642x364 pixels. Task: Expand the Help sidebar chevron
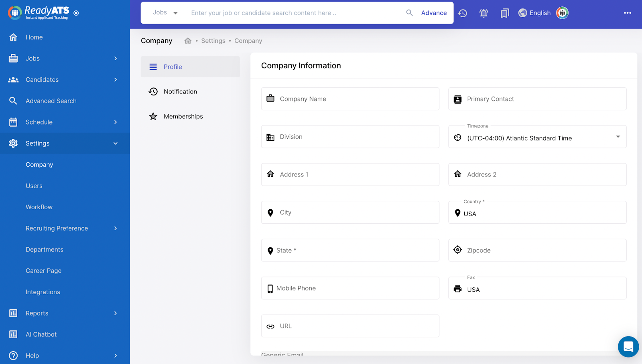[x=116, y=356]
